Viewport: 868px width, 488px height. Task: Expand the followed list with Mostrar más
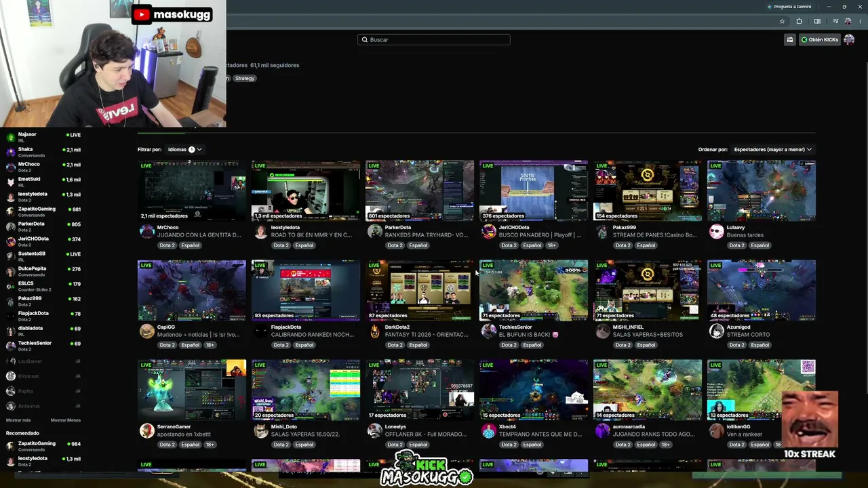click(x=18, y=420)
